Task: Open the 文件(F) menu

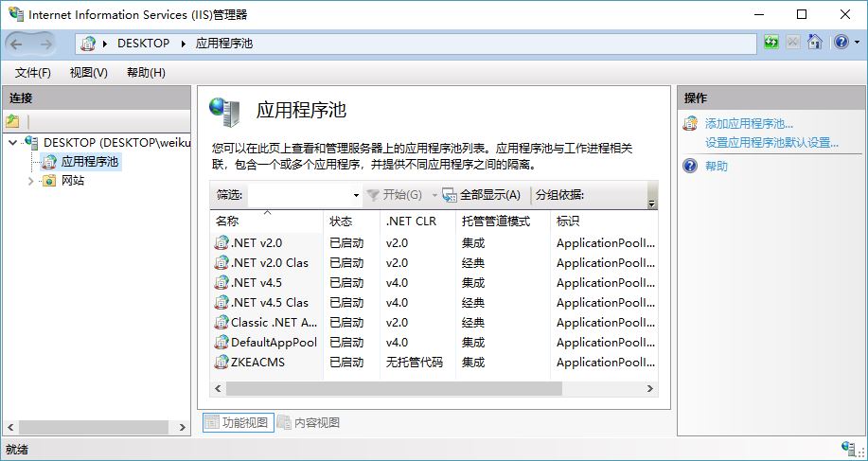Action: pyautogui.click(x=33, y=73)
